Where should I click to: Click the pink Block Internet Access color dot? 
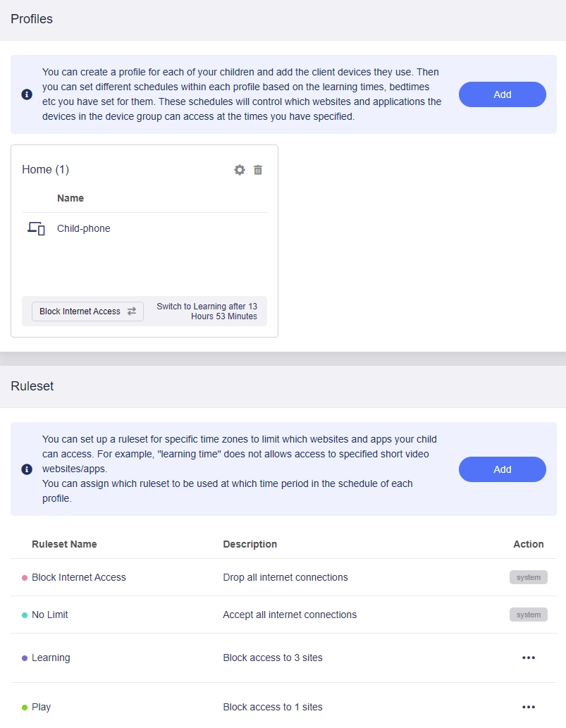click(x=25, y=578)
